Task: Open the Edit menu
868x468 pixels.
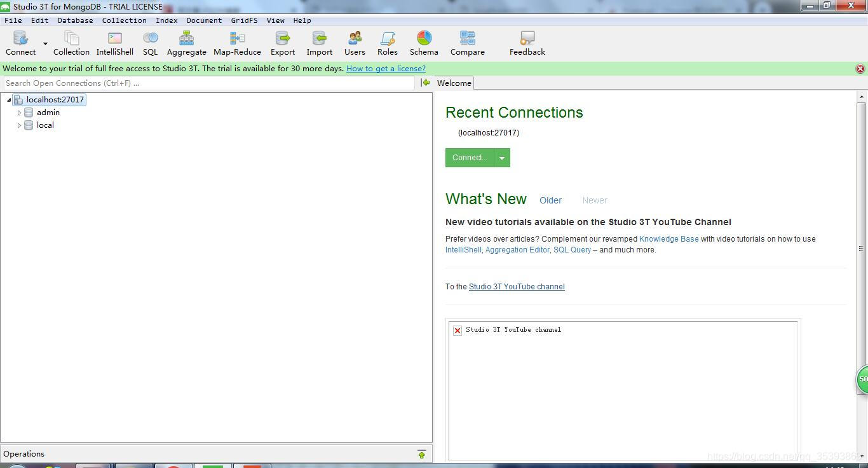Action: (39, 20)
